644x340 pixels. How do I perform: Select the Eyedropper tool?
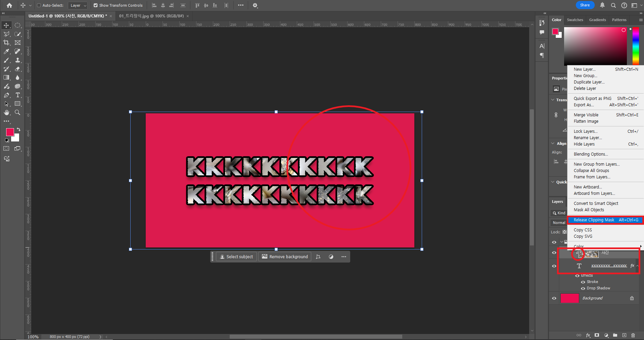(6, 51)
